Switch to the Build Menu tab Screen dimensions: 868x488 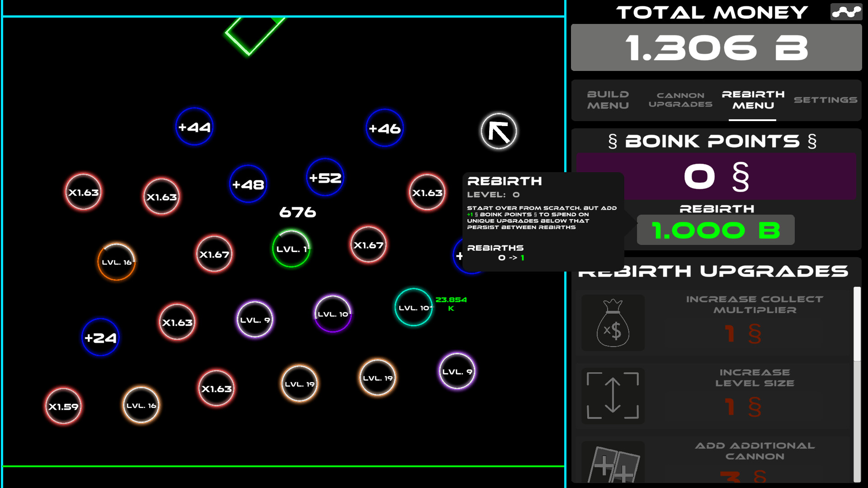point(608,100)
